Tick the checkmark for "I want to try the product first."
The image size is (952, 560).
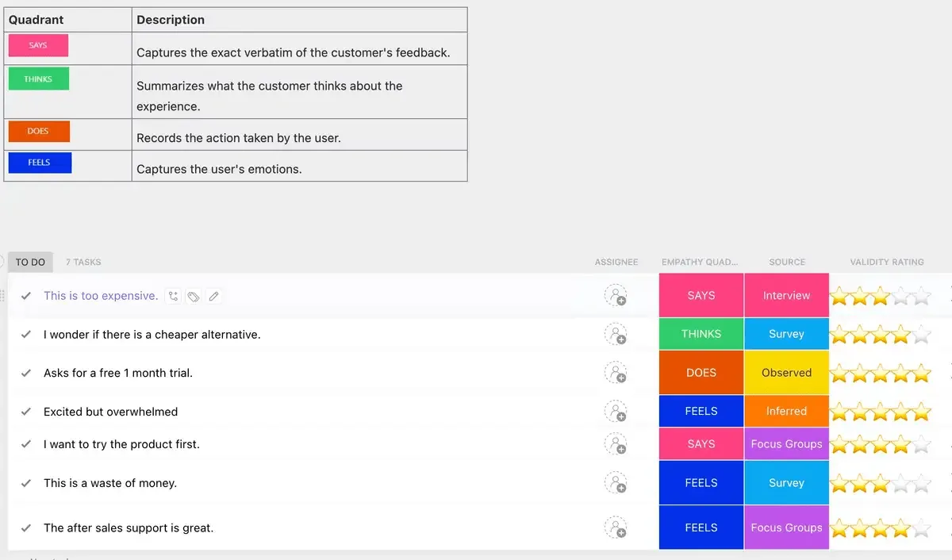click(26, 444)
